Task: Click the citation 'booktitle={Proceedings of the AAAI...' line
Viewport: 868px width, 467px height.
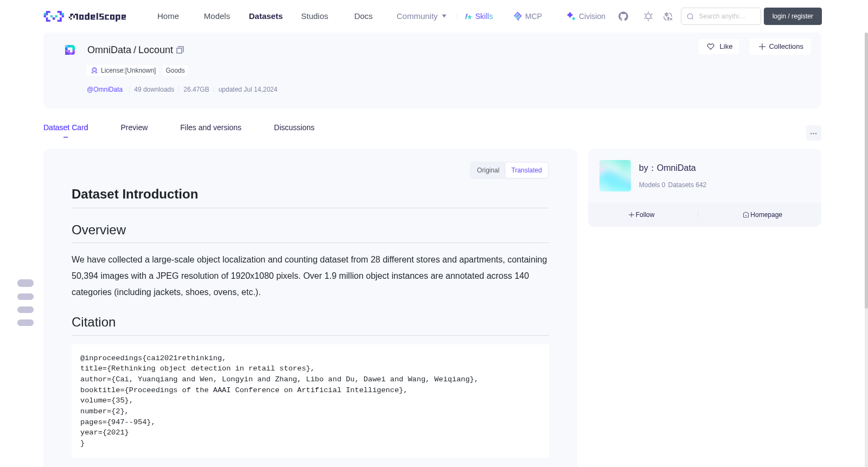Action: tap(244, 390)
